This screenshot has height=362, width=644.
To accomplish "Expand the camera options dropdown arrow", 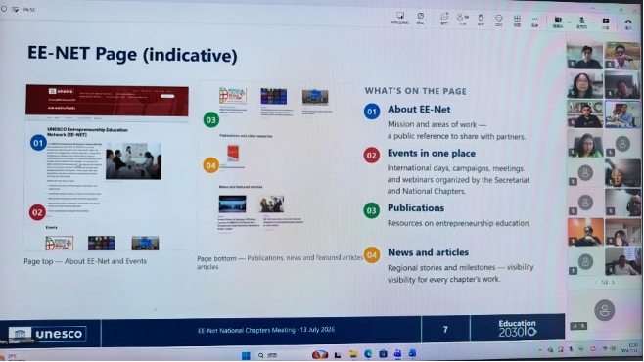I will coord(570,22).
